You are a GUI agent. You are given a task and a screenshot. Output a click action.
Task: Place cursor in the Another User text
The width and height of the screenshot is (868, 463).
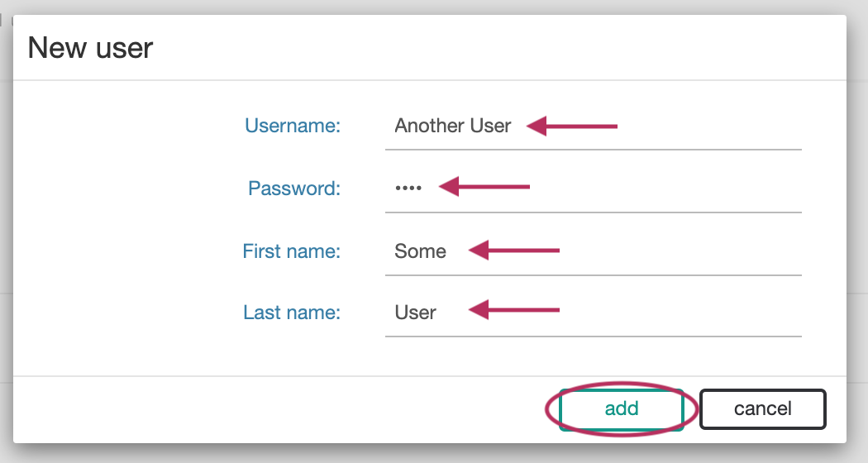(x=452, y=126)
